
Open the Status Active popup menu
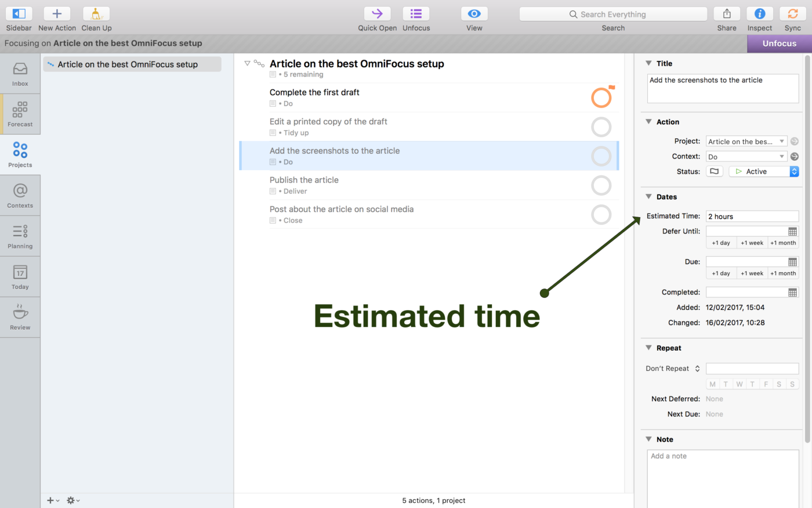coord(764,171)
